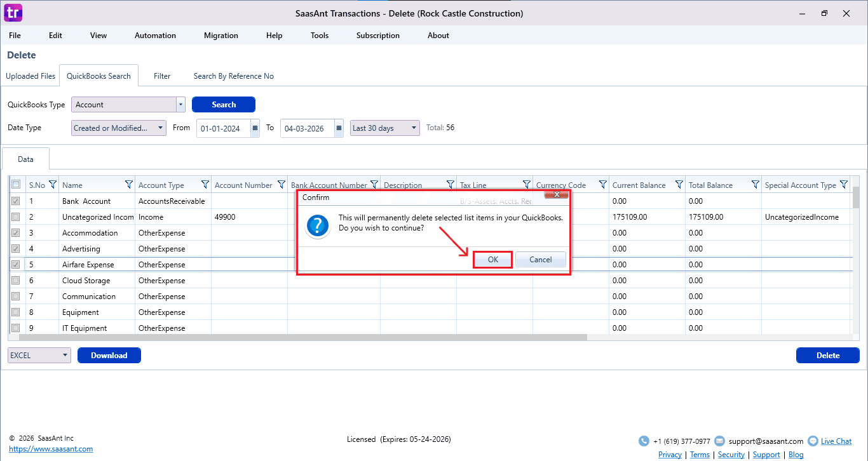Switch to the Uploaded Files tab
Image resolution: width=868 pixels, height=461 pixels.
point(31,76)
